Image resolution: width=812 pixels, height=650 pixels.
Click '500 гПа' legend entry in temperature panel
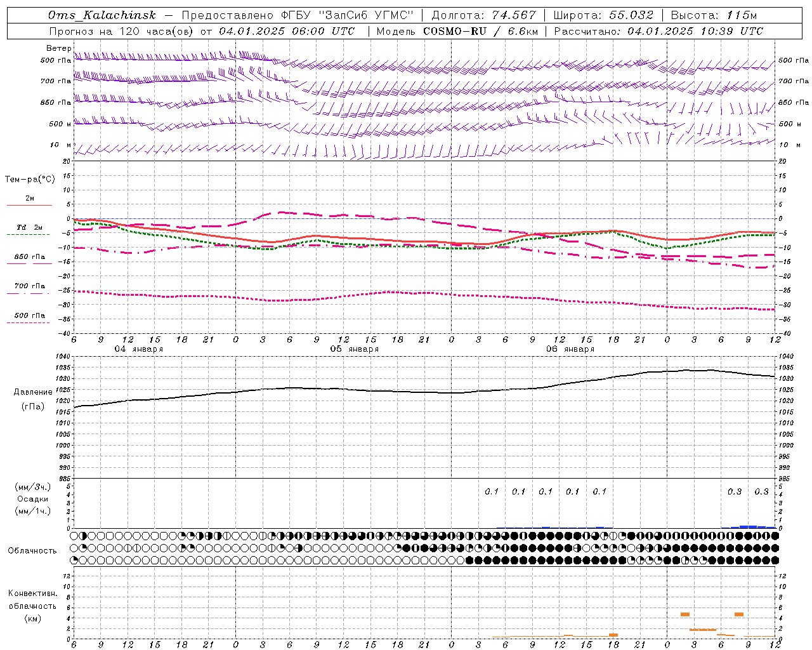30,315
